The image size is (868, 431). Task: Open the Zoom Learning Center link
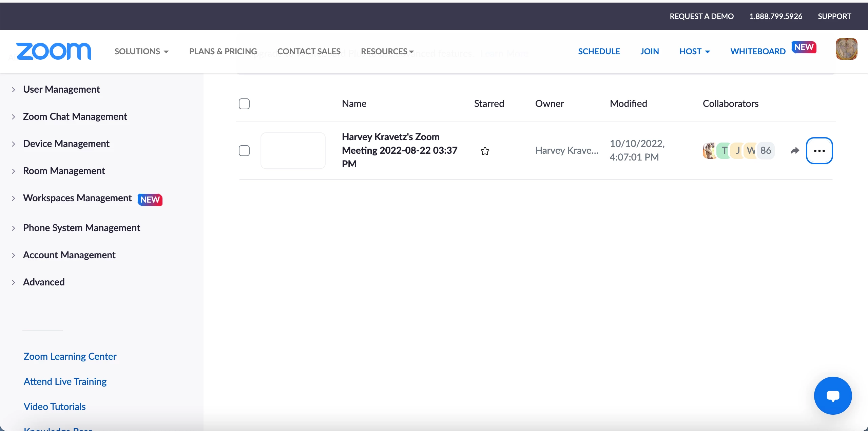(70, 356)
